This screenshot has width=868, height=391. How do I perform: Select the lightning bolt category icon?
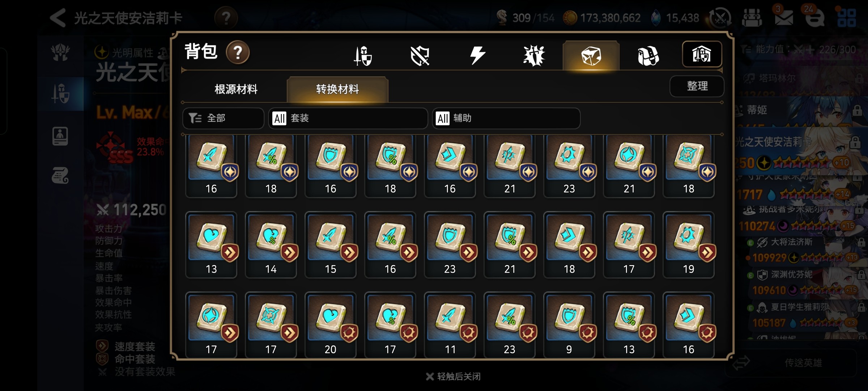pyautogui.click(x=477, y=56)
